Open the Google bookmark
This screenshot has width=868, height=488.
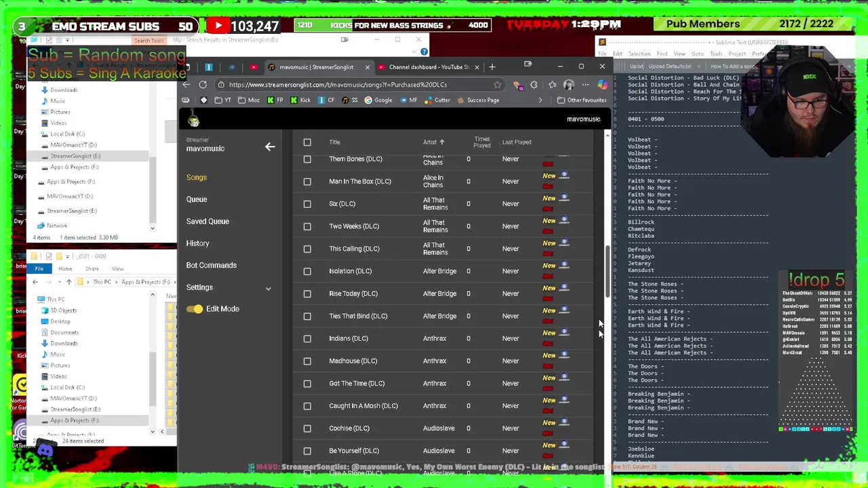tap(378, 100)
